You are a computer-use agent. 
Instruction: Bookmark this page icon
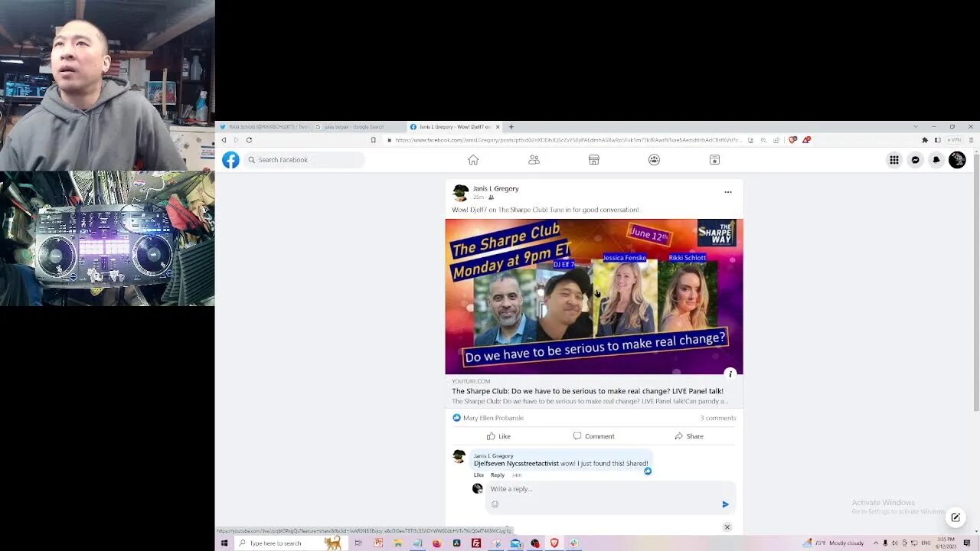tap(374, 140)
